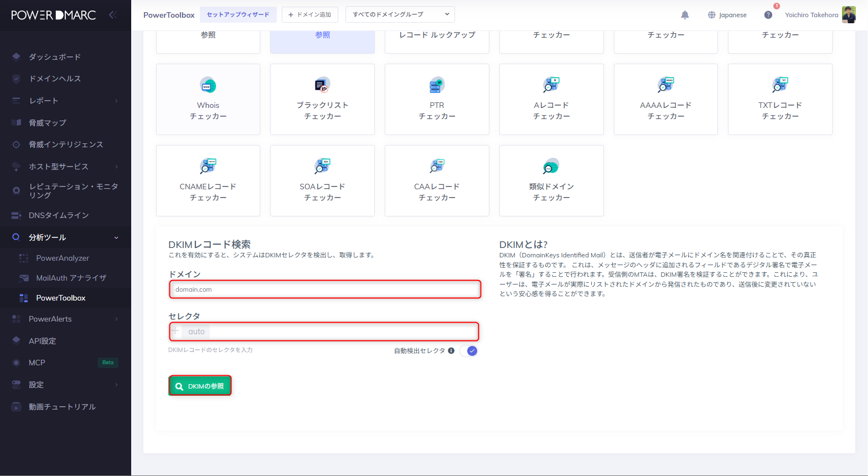
Task: Click the plus icon in selector field
Action: (175, 331)
